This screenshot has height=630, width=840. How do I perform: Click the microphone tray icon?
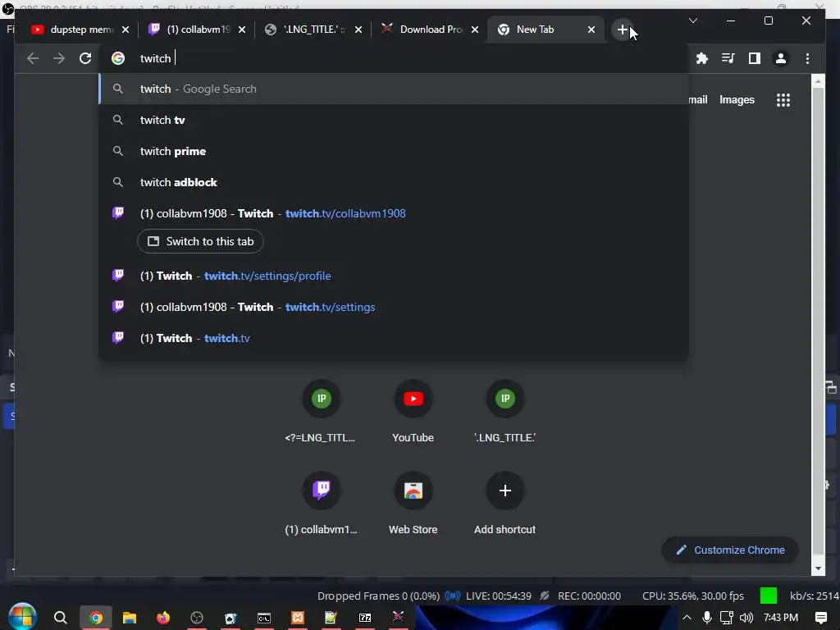[706, 618]
